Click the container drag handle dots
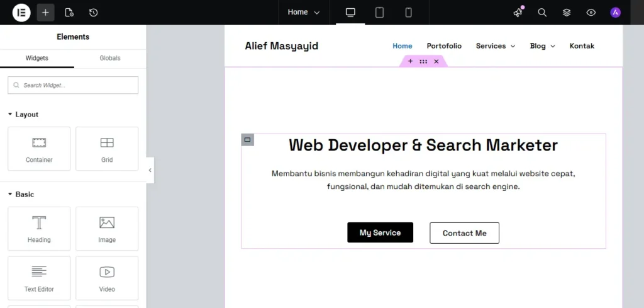644x308 pixels. (x=423, y=61)
